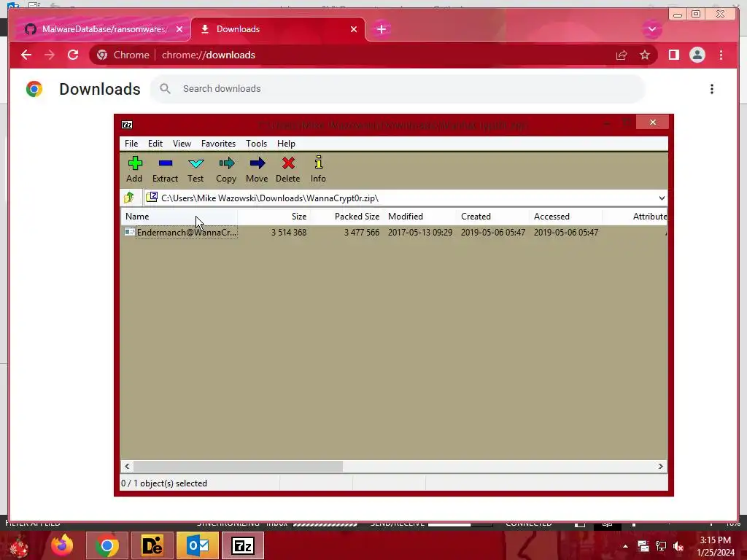Sort by Modified column header

(419, 216)
